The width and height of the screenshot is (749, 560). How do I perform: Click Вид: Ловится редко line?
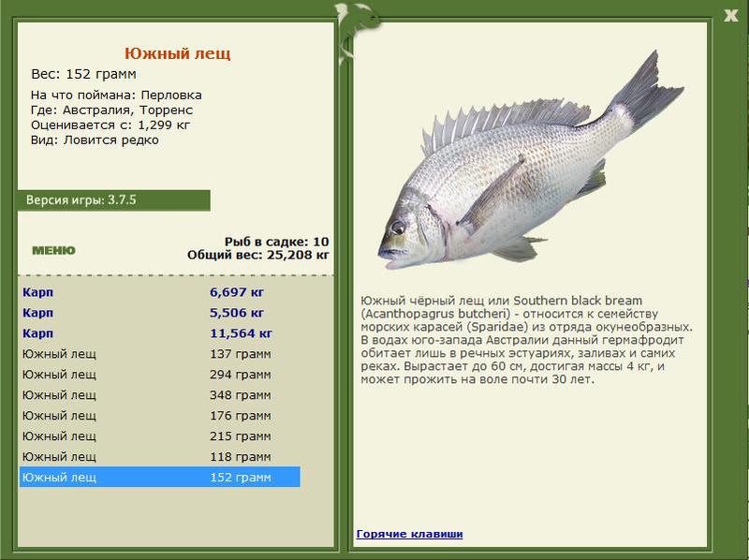pos(95,140)
